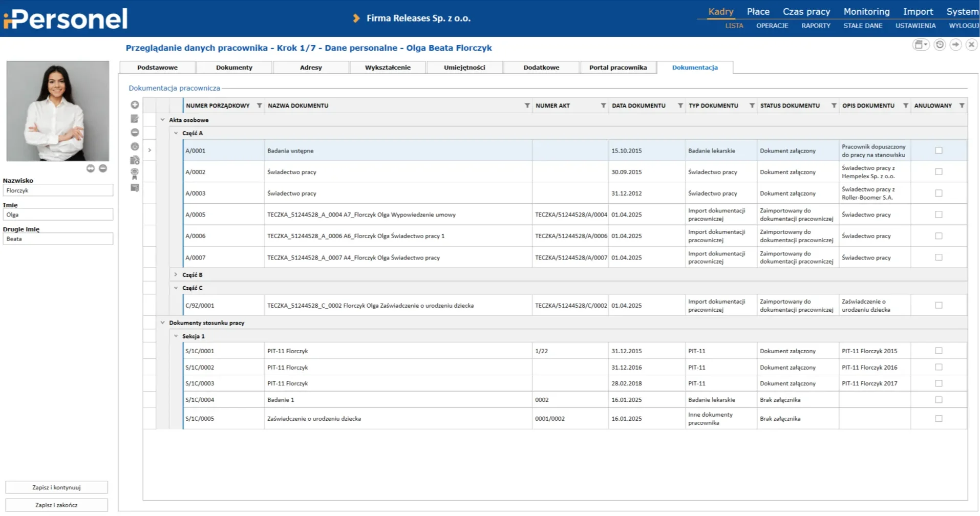Viewport: 980px width, 516px height.
Task: Switch to the Wykształcenie tab
Action: 388,68
